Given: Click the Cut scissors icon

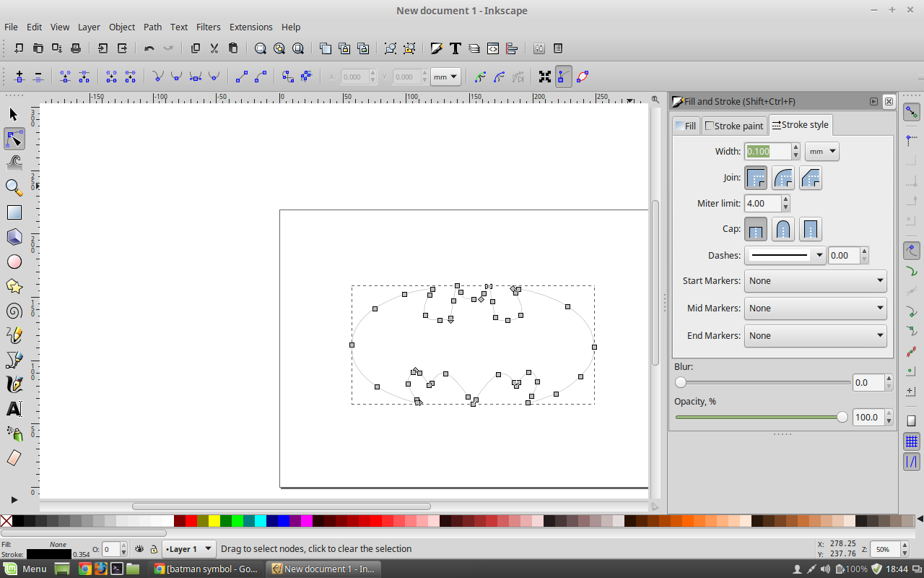Looking at the screenshot, I should click(214, 48).
